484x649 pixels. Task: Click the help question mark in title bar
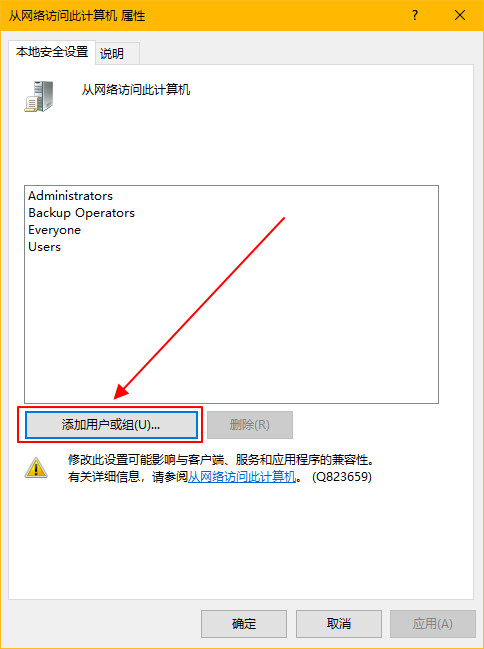click(x=415, y=16)
